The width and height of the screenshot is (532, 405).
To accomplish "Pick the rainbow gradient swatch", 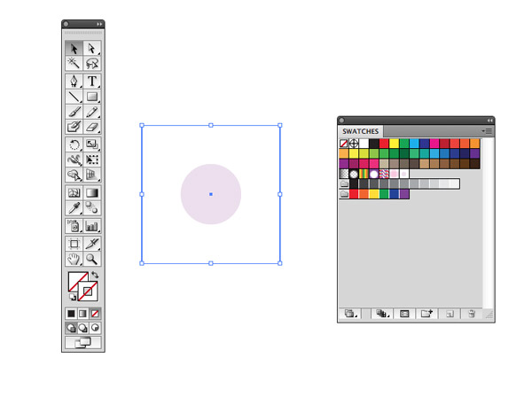I will click(x=364, y=174).
